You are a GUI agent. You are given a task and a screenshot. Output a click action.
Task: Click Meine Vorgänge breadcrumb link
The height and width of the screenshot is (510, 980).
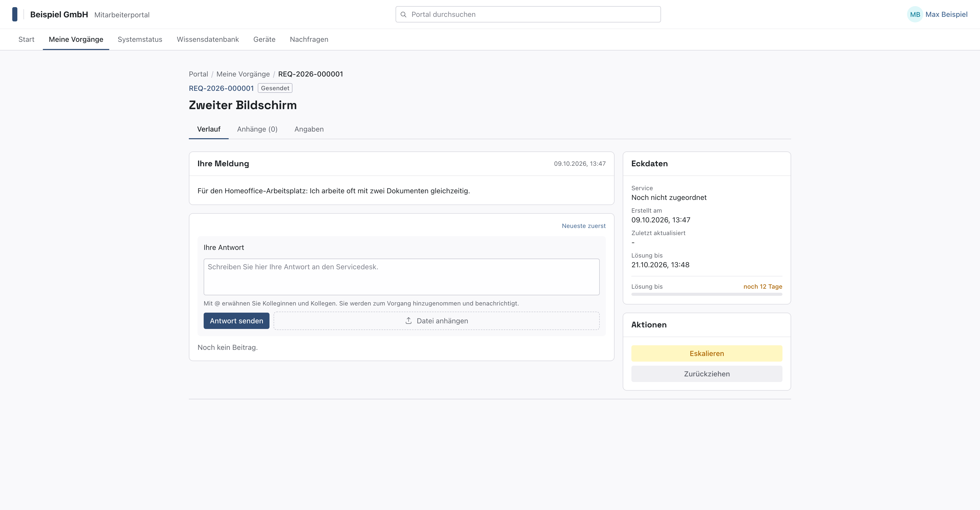click(x=243, y=74)
